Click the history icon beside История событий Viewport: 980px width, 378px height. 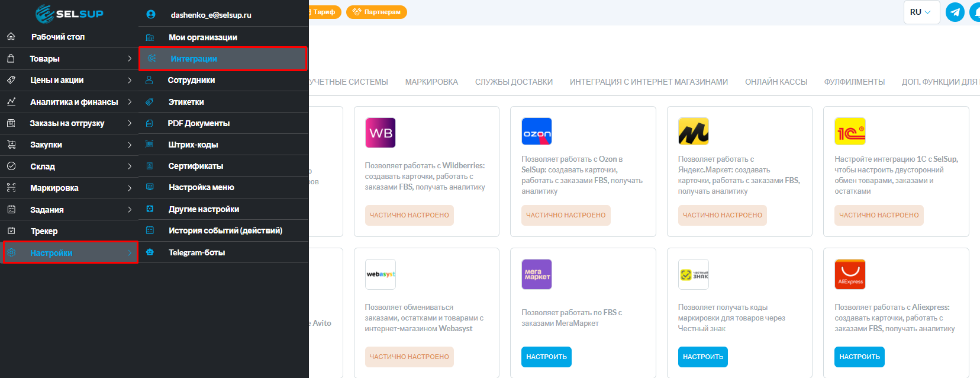(150, 230)
